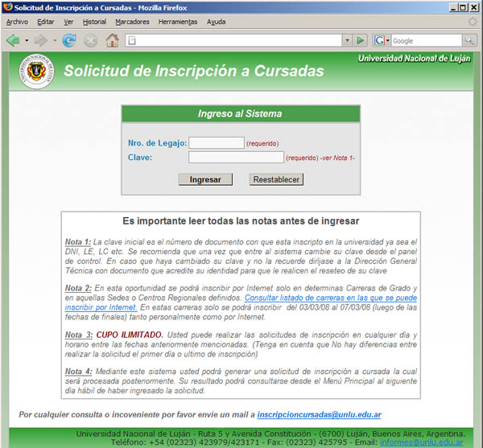Go to the Home page icon
Viewport: 483px width, 448px height.
click(x=111, y=40)
